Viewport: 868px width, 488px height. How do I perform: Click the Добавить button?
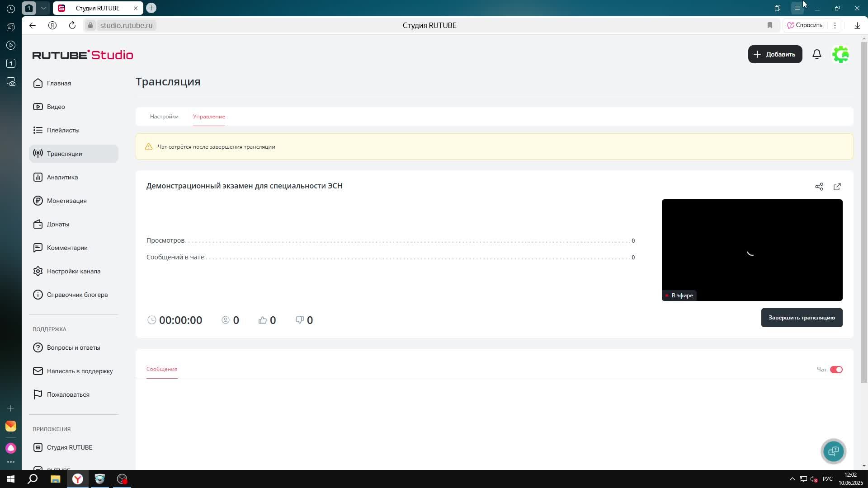775,54
